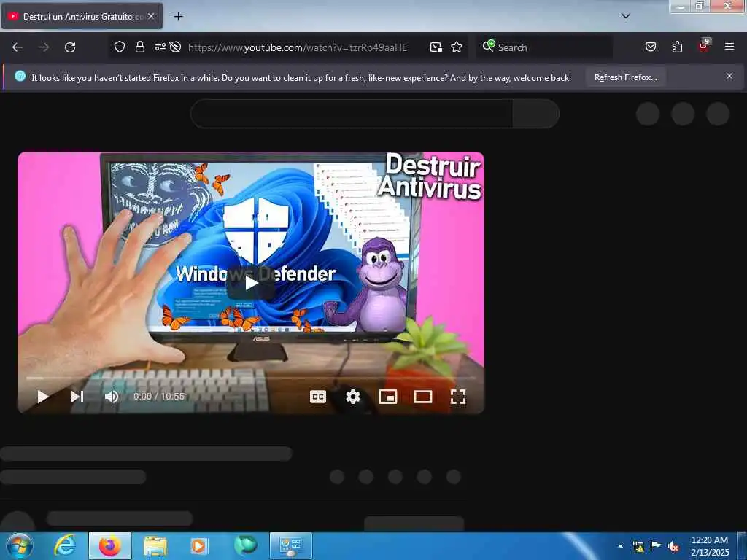Play the video with center play button
The width and height of the screenshot is (747, 560).
pyautogui.click(x=251, y=284)
